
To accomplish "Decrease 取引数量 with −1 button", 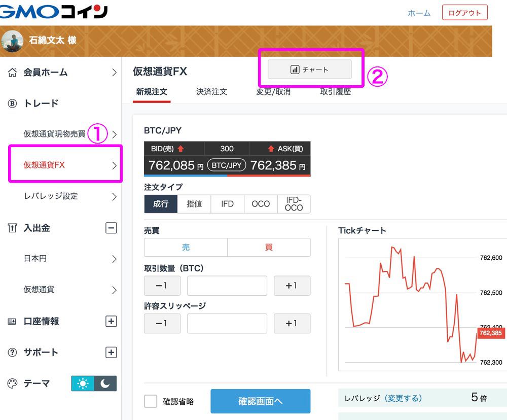I will 162,286.
